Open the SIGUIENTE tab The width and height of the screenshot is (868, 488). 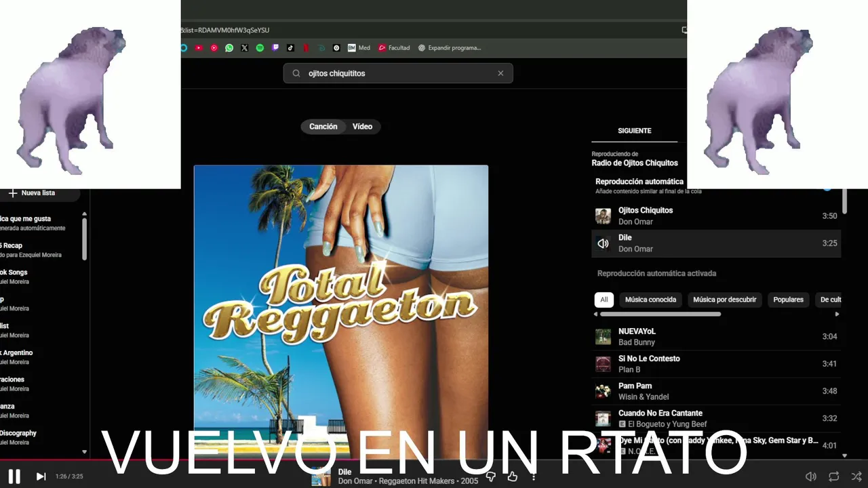coord(635,131)
